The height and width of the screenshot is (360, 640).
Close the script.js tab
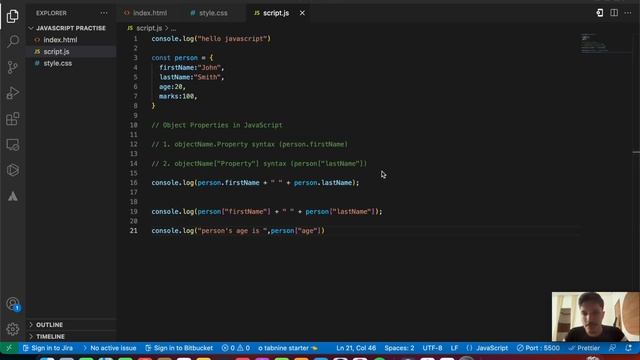coord(302,13)
